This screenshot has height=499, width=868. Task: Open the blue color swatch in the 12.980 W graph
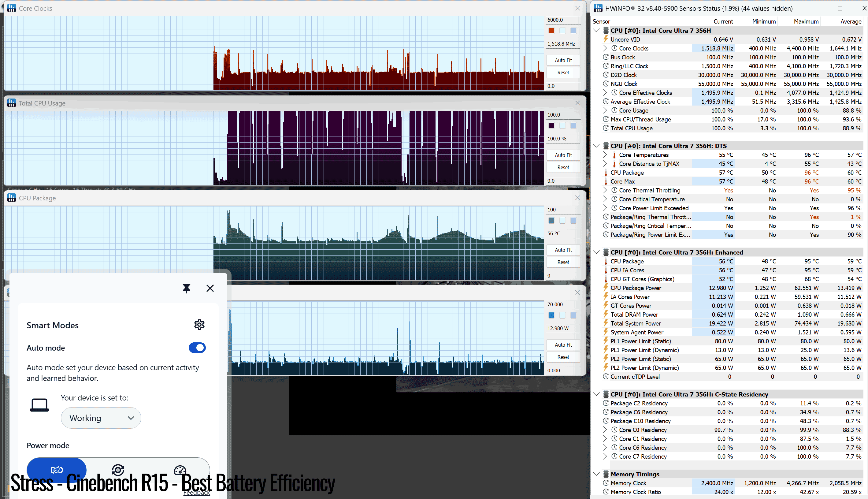(551, 315)
